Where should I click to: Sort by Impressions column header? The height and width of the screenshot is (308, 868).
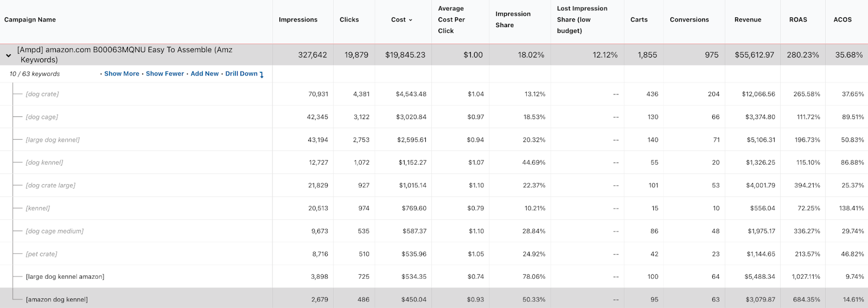[298, 20]
